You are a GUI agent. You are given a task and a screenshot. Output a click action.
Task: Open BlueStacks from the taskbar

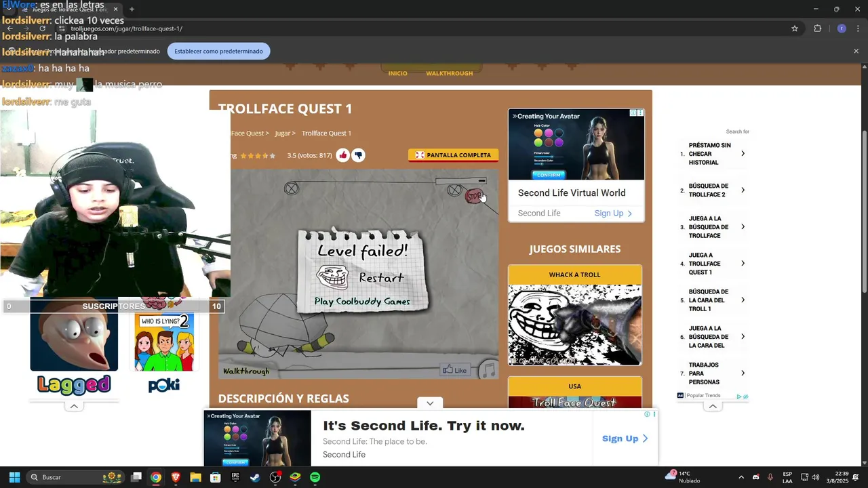(x=295, y=477)
